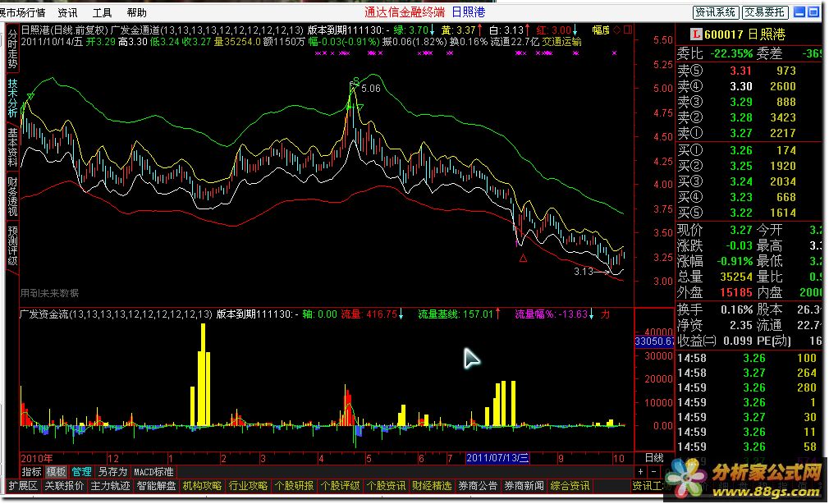Switch to 分时走势 sidebar tab
This screenshot has height=504, width=829.
pyautogui.click(x=12, y=48)
